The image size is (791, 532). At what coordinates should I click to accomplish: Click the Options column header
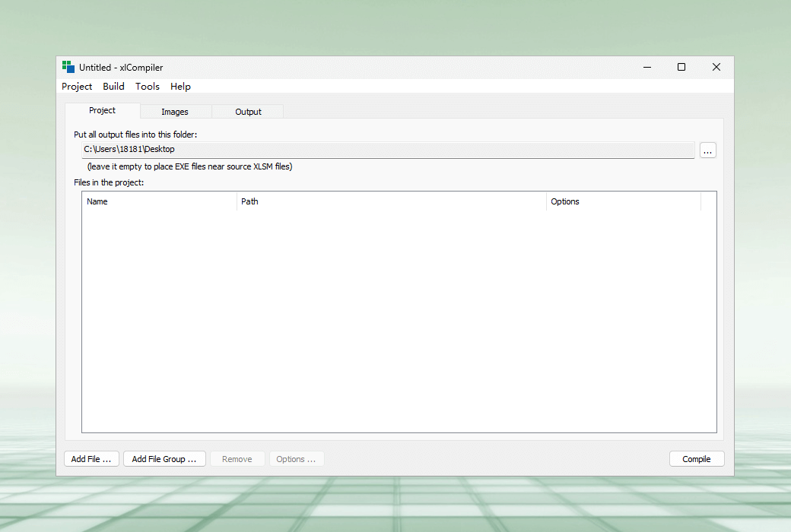click(624, 201)
